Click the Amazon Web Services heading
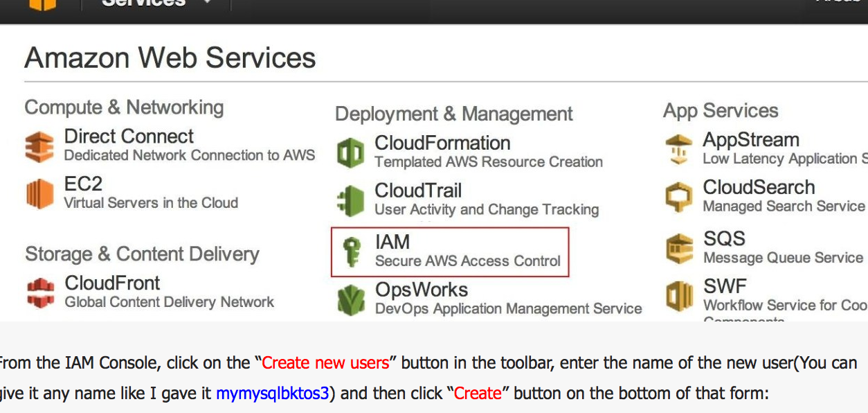 click(x=170, y=58)
